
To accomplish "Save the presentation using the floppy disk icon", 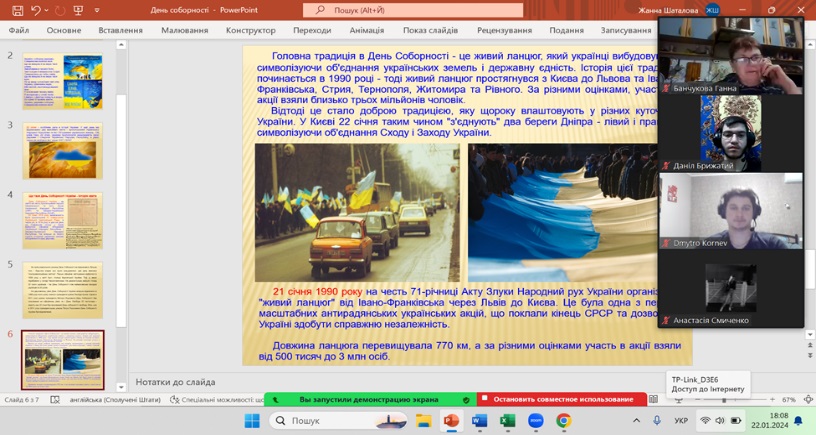I will tap(17, 10).
